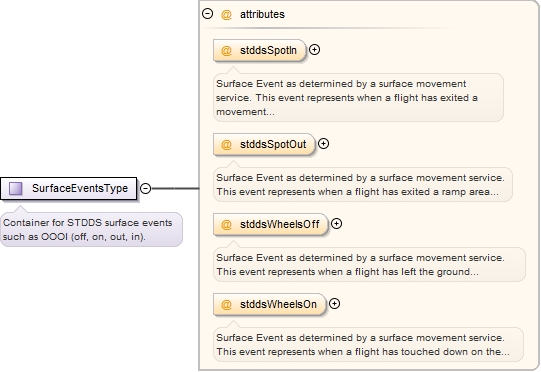Click the @ icon in stddsSpotIn
This screenshot has height=372, width=541.
tap(226, 51)
